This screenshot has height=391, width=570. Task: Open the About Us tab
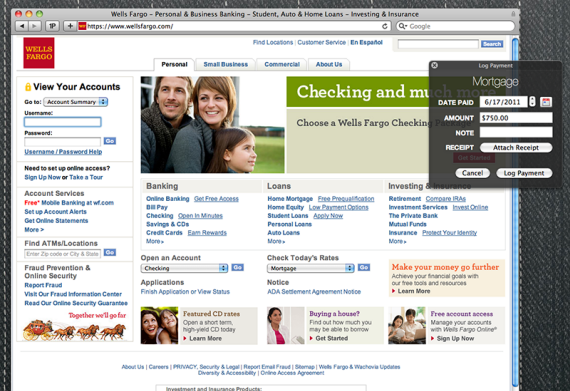(x=329, y=64)
